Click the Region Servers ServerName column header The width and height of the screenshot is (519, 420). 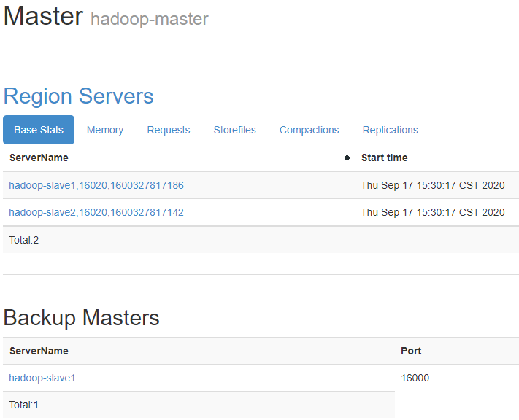(x=39, y=157)
